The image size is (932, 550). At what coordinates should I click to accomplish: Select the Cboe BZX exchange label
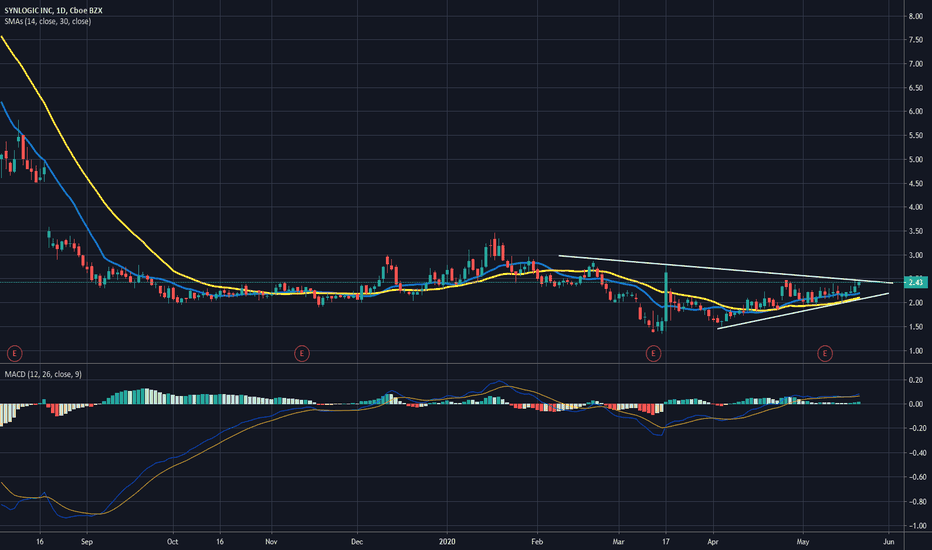[x=86, y=11]
